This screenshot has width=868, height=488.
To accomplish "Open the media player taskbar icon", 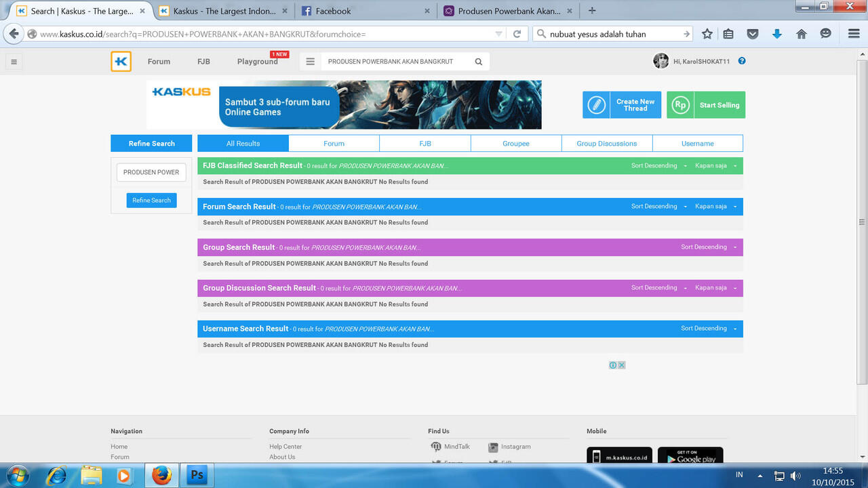I will point(123,475).
